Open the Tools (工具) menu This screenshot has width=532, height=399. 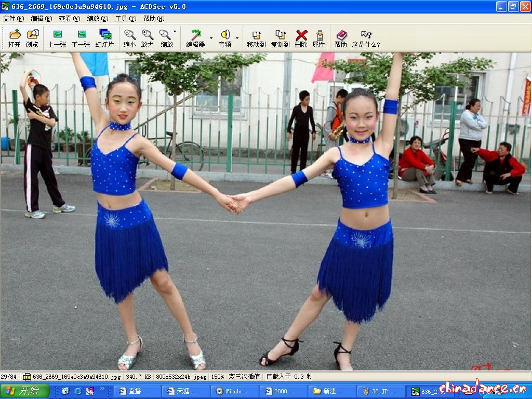125,19
